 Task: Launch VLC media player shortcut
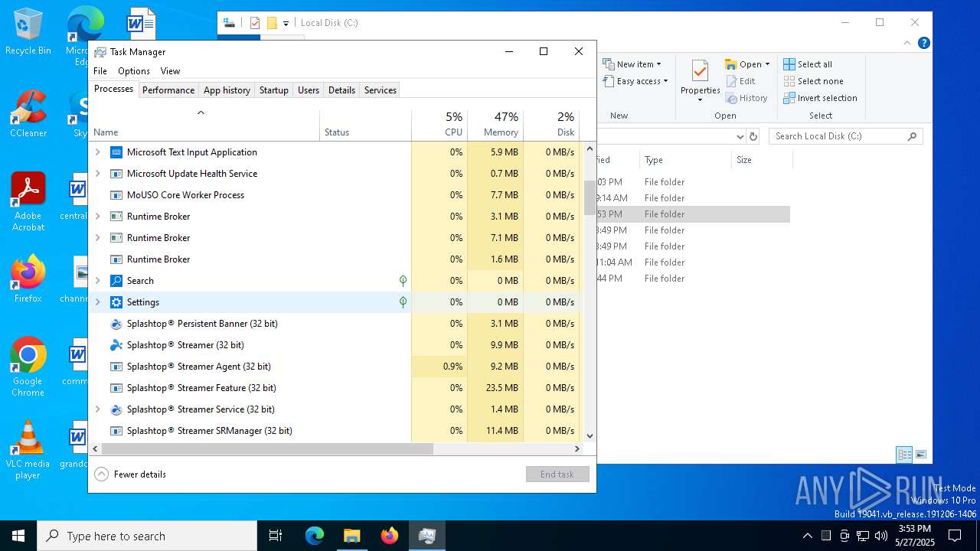tap(28, 450)
